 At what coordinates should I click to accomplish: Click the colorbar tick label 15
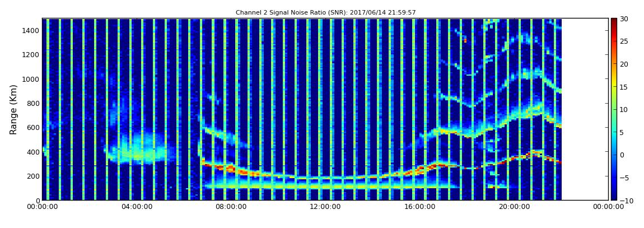click(x=624, y=87)
